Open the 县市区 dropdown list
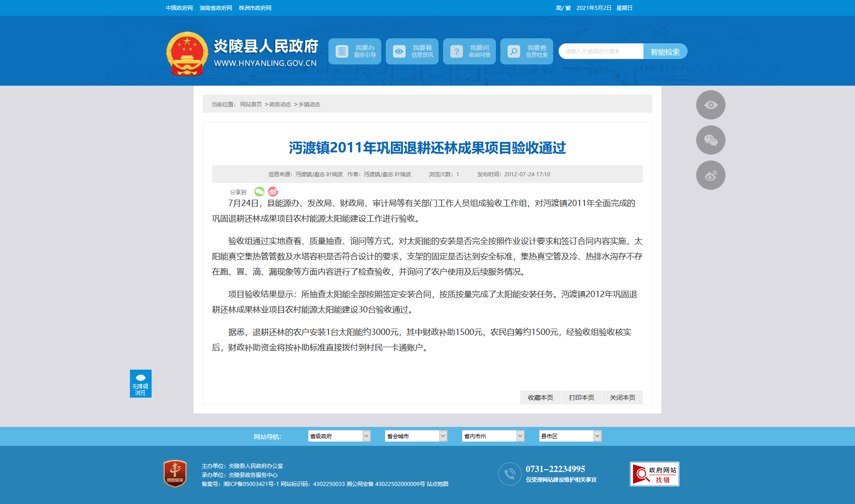This screenshot has height=504, width=855. coord(570,436)
